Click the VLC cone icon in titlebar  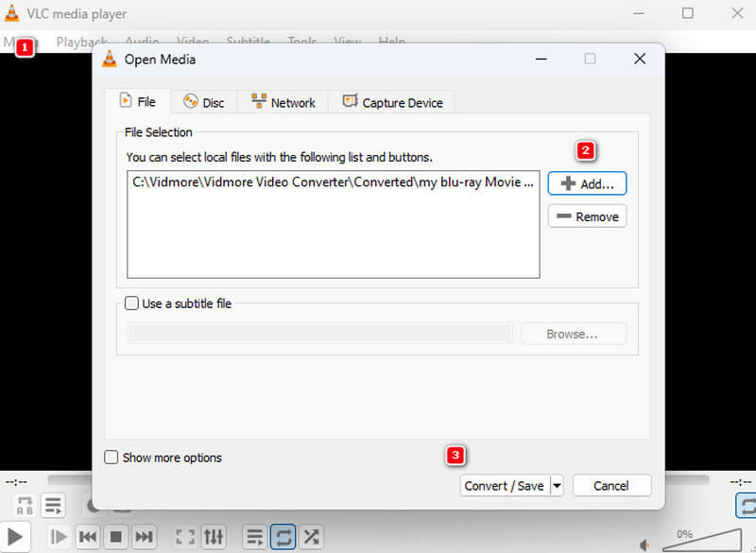12,13
